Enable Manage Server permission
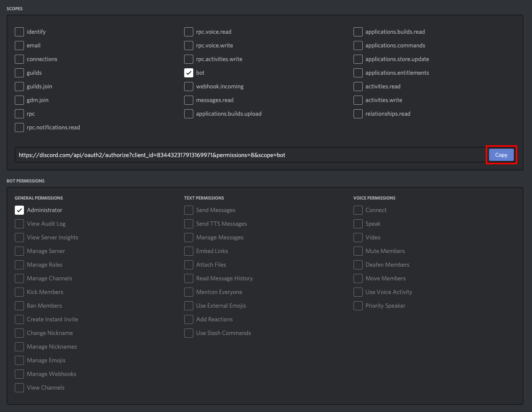The width and height of the screenshot is (532, 412). click(19, 251)
